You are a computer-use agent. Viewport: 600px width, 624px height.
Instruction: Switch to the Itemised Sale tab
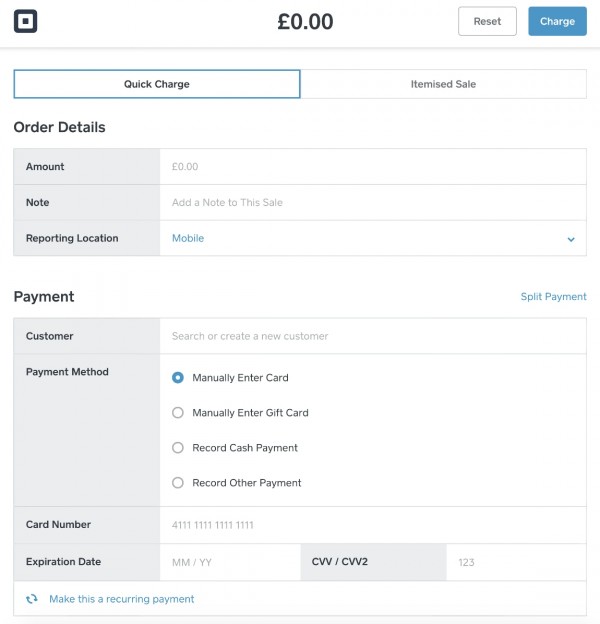(x=443, y=84)
